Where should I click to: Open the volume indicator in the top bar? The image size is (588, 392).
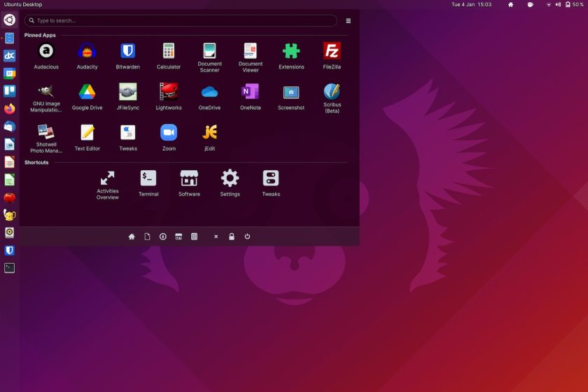pyautogui.click(x=558, y=4)
